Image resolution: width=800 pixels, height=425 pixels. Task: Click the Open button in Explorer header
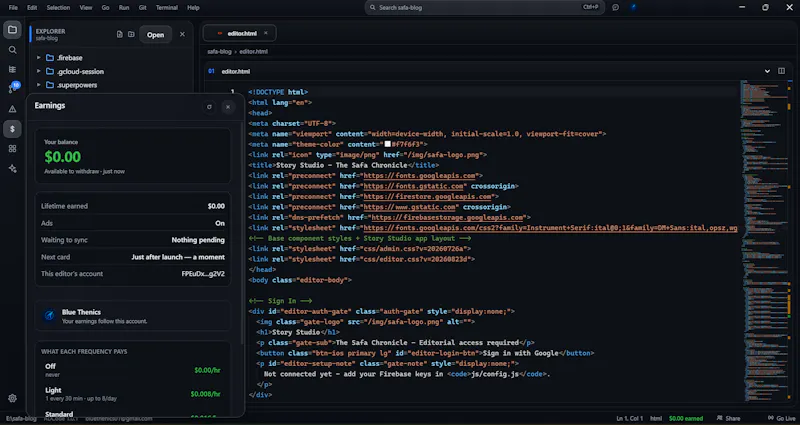[x=156, y=35]
